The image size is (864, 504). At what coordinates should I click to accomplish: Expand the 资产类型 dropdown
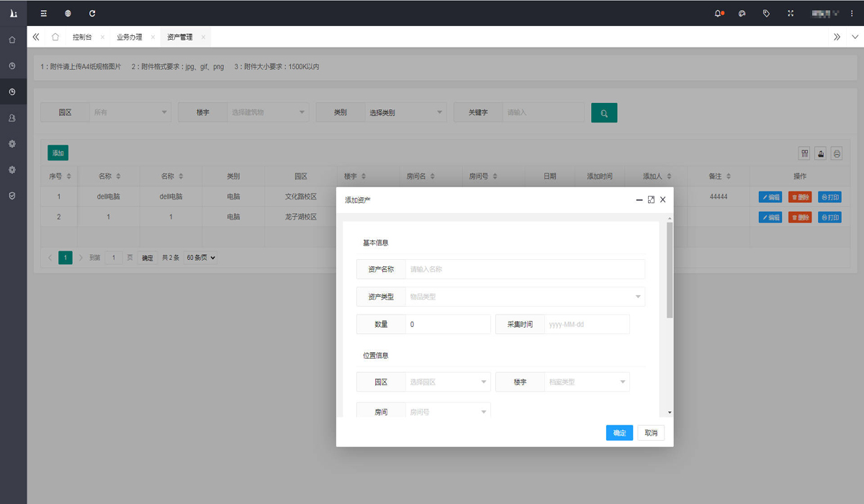pyautogui.click(x=525, y=297)
